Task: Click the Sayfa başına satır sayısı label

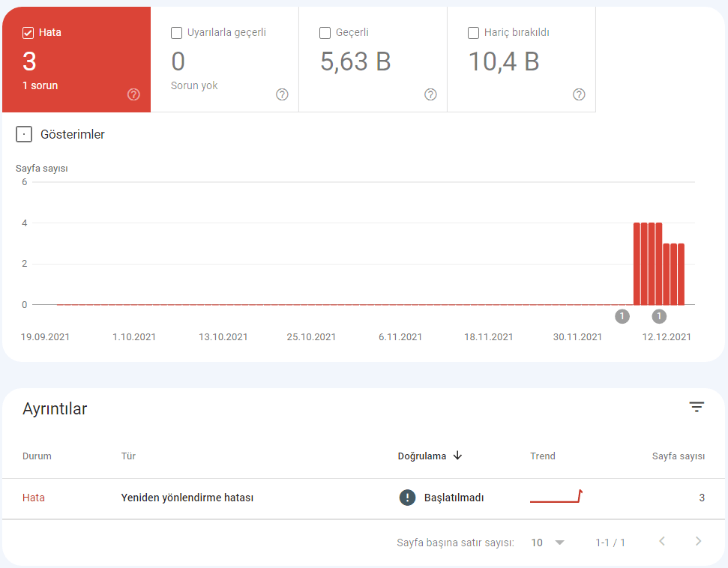Action: (x=455, y=543)
